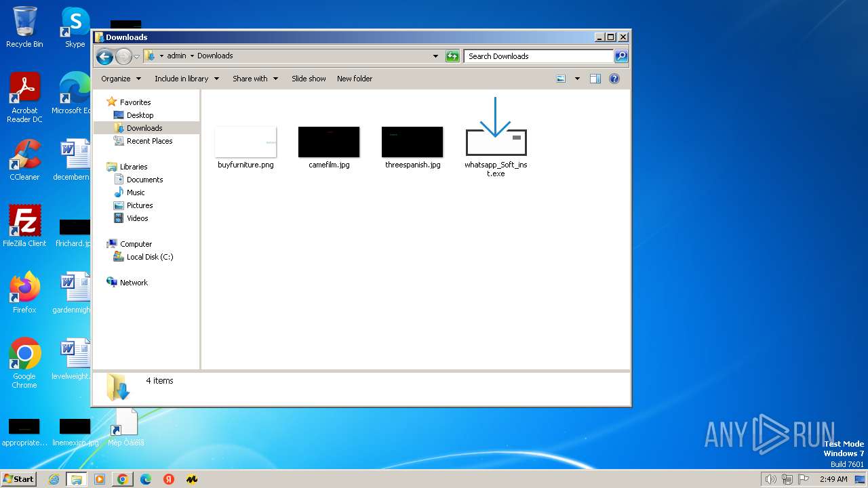Select the appropriate... file on desktop
The width and height of the screenshot is (868, 488).
tap(24, 432)
